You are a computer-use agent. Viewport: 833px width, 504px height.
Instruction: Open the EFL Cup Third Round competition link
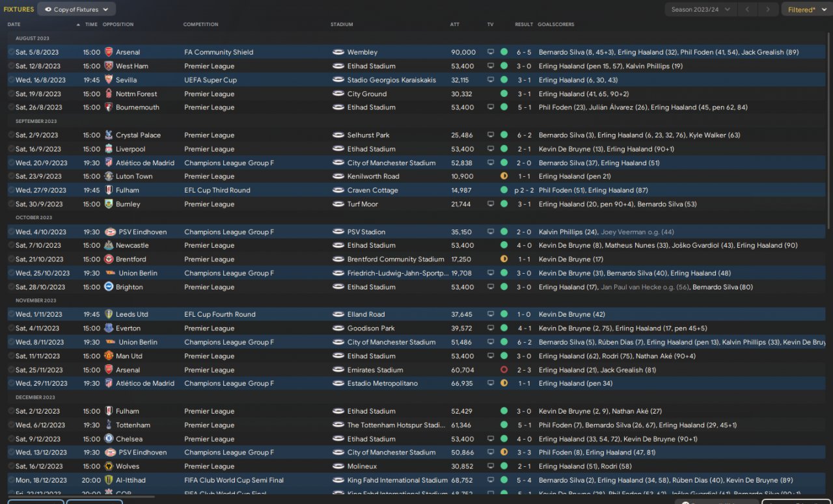(x=217, y=191)
